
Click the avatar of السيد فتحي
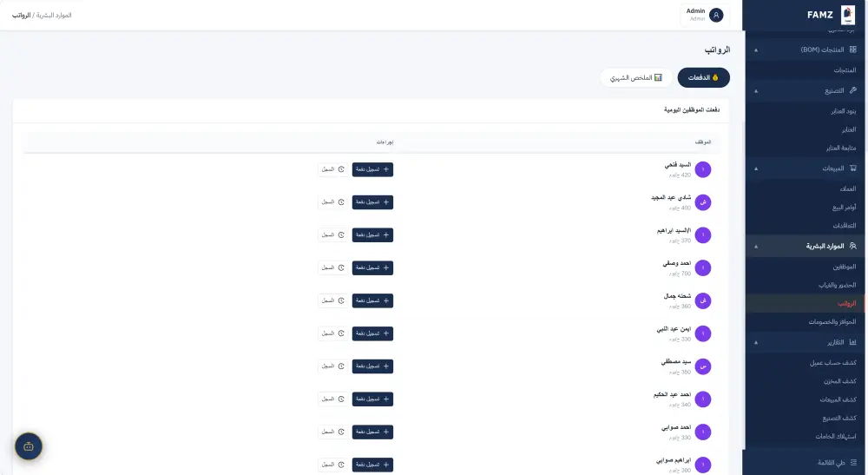[702, 169]
